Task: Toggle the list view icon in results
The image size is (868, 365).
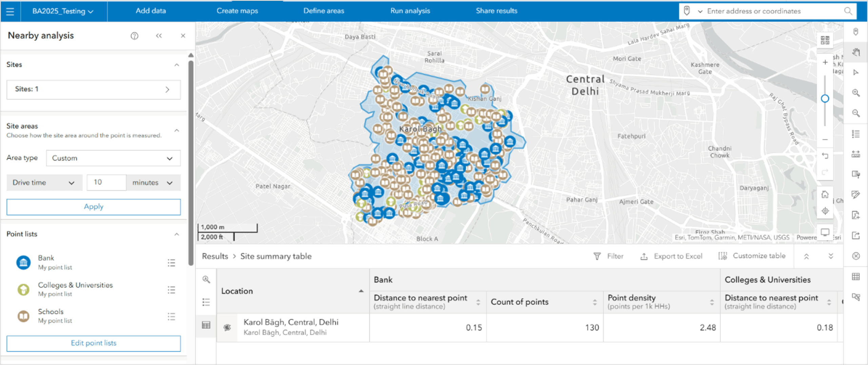Action: pos(206,302)
